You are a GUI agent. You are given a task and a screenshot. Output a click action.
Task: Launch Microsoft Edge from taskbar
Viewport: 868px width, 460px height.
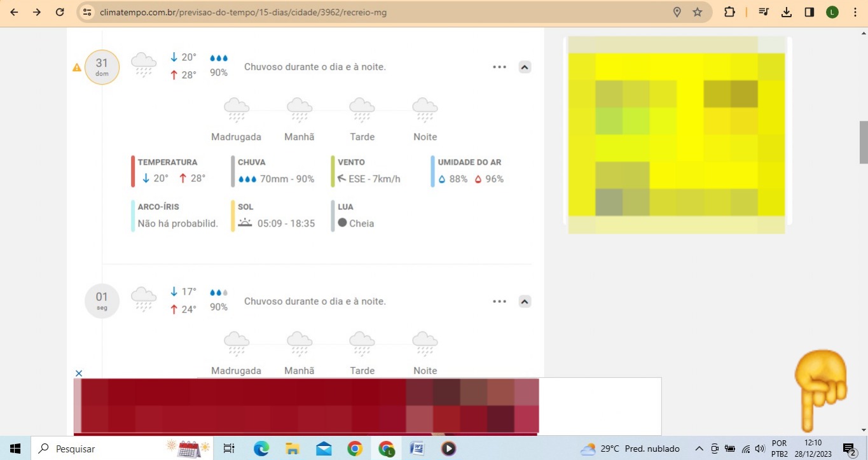(261, 449)
